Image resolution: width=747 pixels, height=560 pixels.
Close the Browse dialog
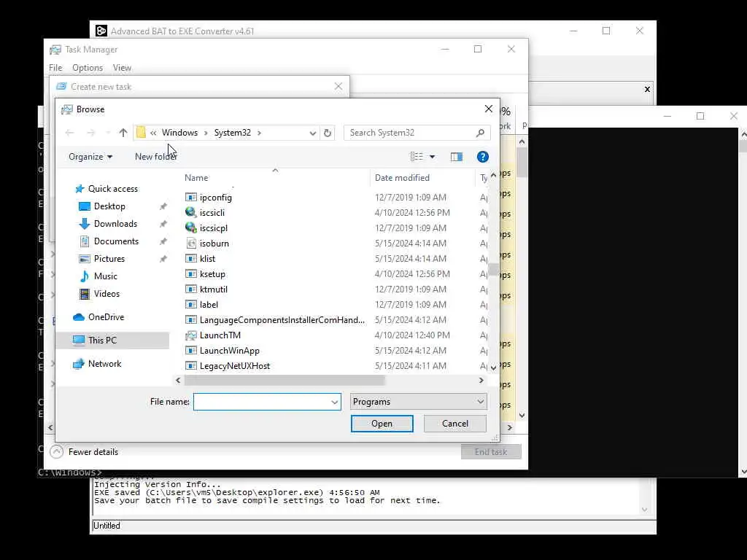(488, 109)
